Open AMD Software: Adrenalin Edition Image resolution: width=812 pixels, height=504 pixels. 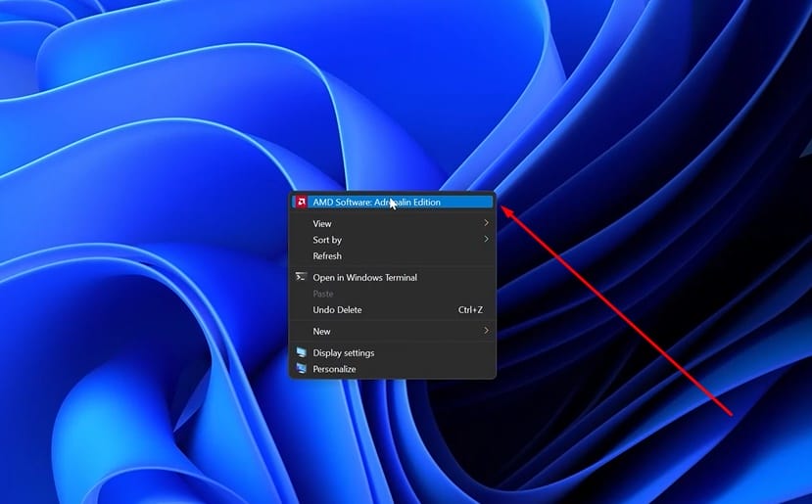pos(376,203)
